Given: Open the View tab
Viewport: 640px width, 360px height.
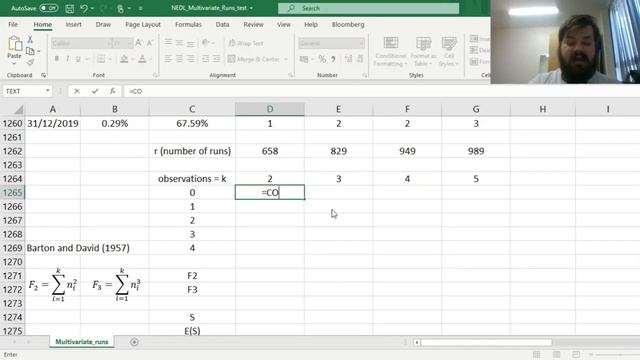Looking at the screenshot, I should [284, 24].
